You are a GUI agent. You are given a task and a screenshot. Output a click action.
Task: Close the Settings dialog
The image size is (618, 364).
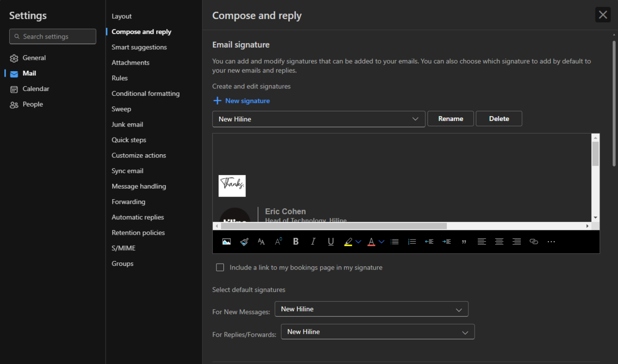[x=603, y=15]
